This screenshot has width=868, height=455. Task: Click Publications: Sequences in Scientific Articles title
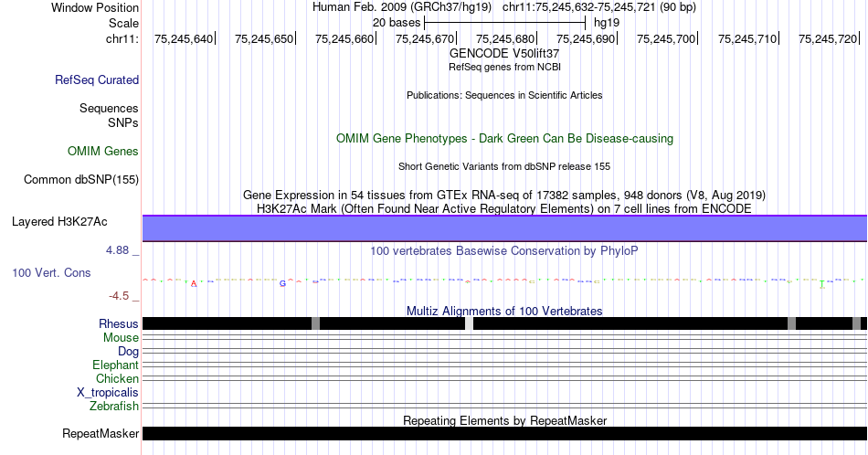tap(504, 95)
